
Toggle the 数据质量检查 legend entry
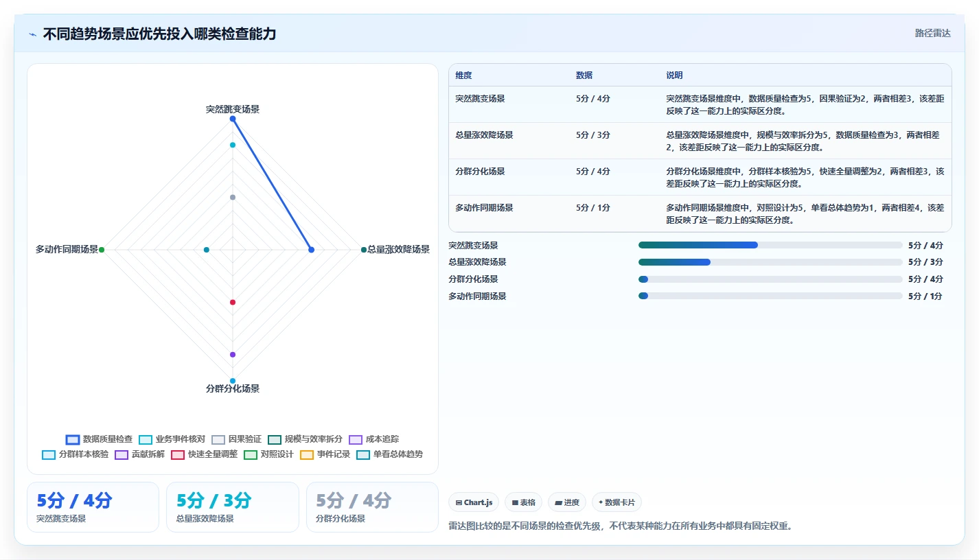coord(100,439)
